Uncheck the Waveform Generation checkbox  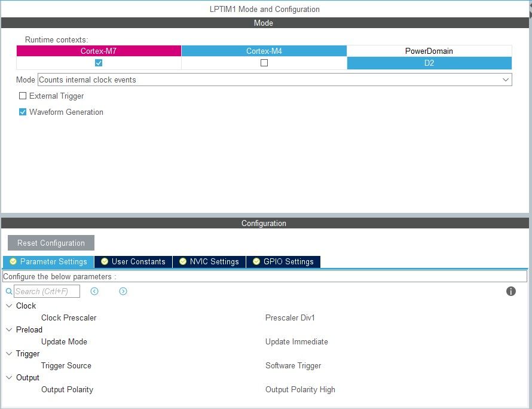pos(23,112)
